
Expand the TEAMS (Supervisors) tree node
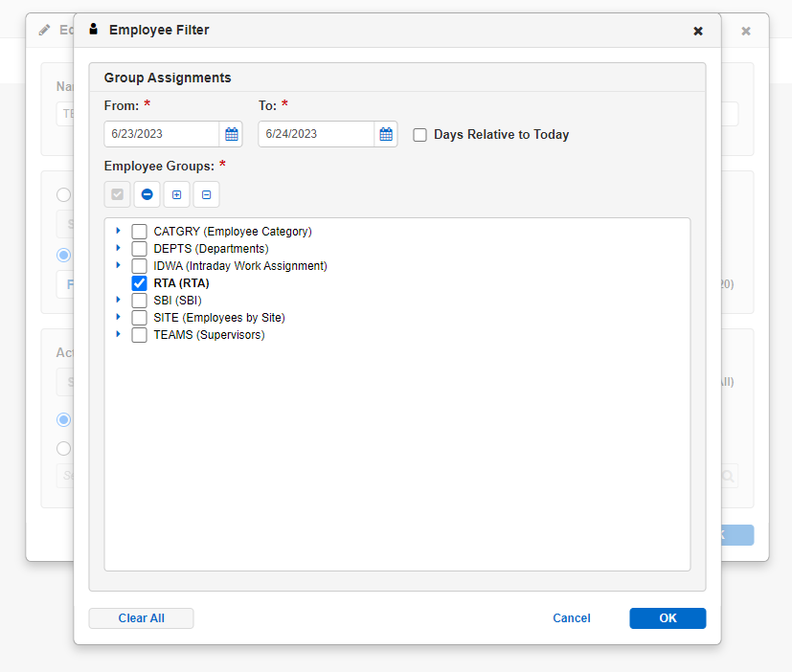pyautogui.click(x=118, y=335)
